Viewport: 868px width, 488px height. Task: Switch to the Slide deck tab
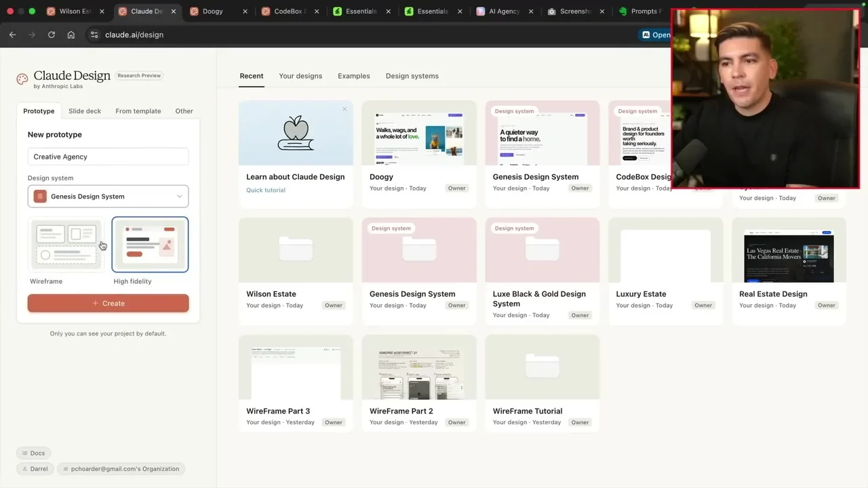[x=85, y=111]
